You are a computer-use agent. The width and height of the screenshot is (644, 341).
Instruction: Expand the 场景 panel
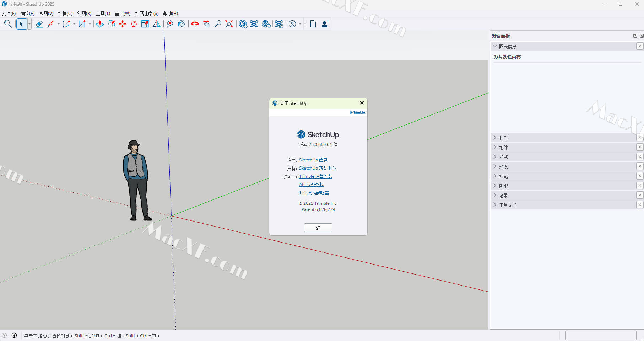(x=495, y=195)
